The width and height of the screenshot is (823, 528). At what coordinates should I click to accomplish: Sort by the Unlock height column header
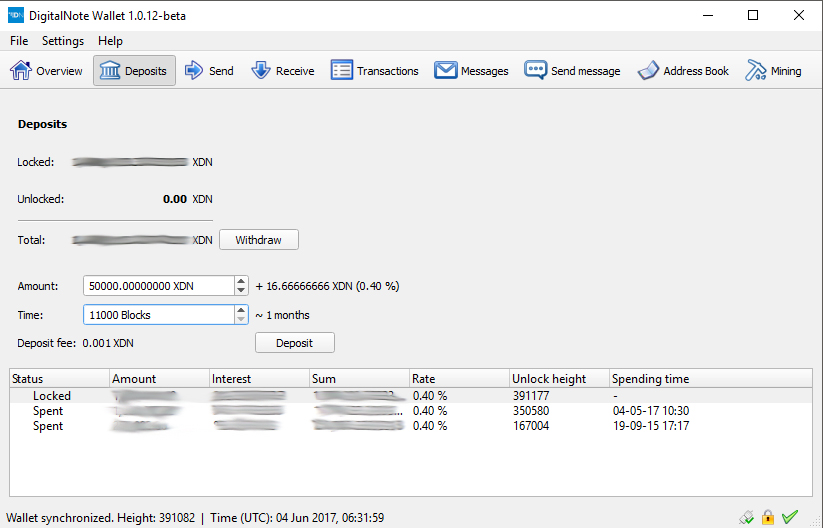coord(560,378)
